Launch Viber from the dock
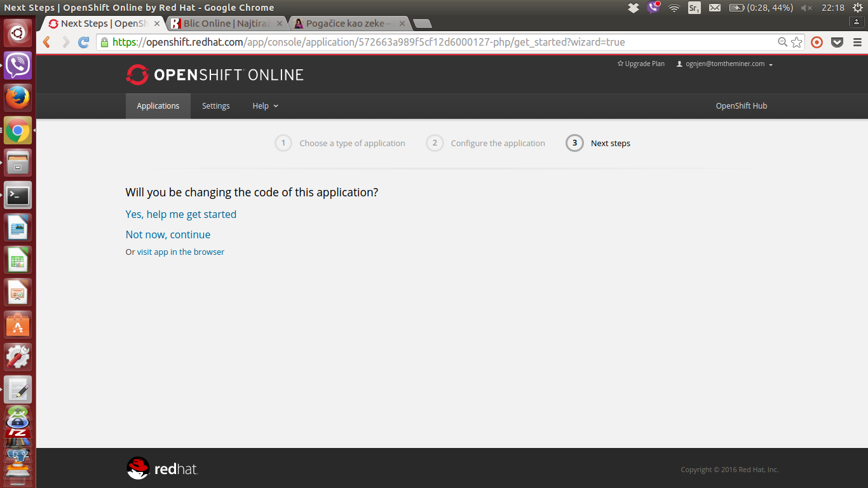Screen dimensions: 868x488 (x=18, y=65)
